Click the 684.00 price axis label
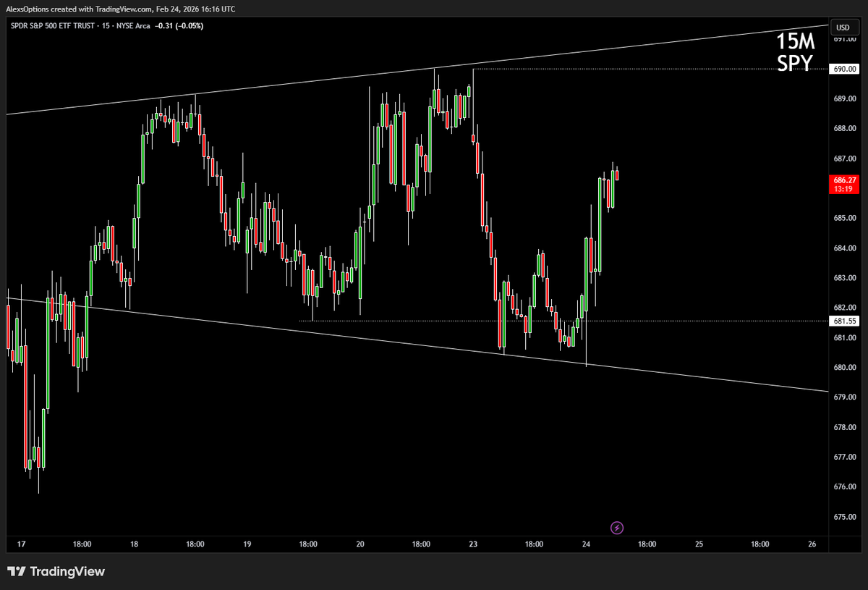 click(845, 248)
